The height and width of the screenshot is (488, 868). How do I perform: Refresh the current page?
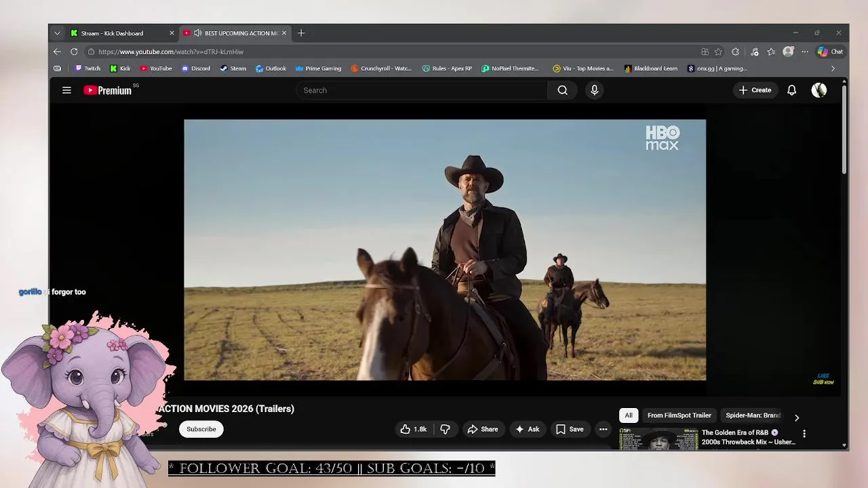click(x=74, y=52)
